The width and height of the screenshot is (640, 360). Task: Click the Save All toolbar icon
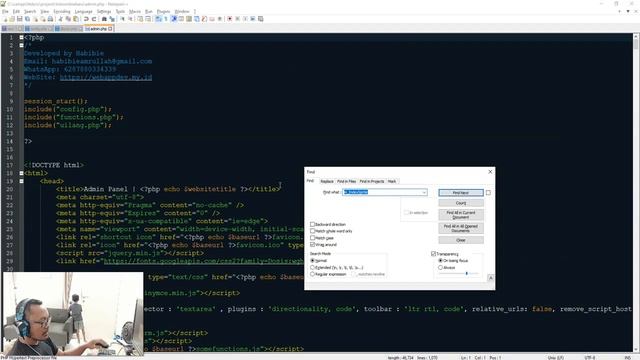(x=27, y=19)
